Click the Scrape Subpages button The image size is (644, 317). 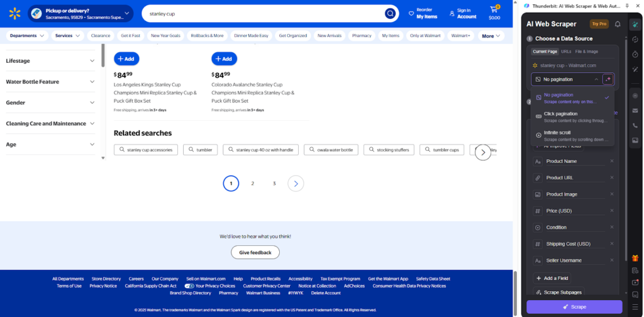(x=558, y=292)
